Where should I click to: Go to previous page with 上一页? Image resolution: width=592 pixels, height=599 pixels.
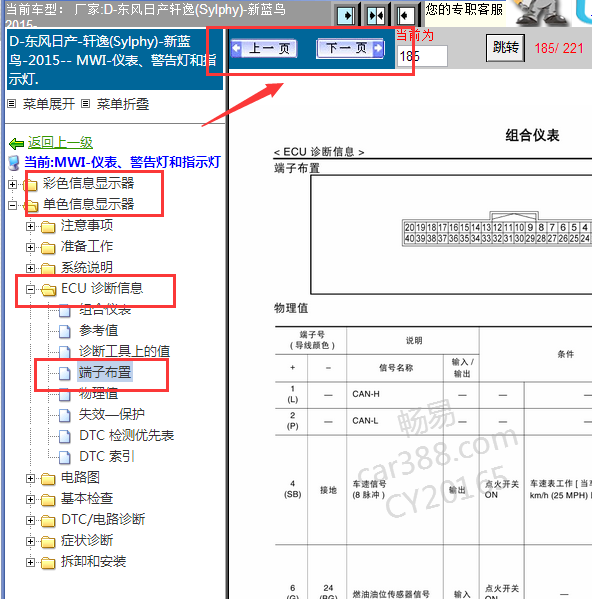point(264,49)
